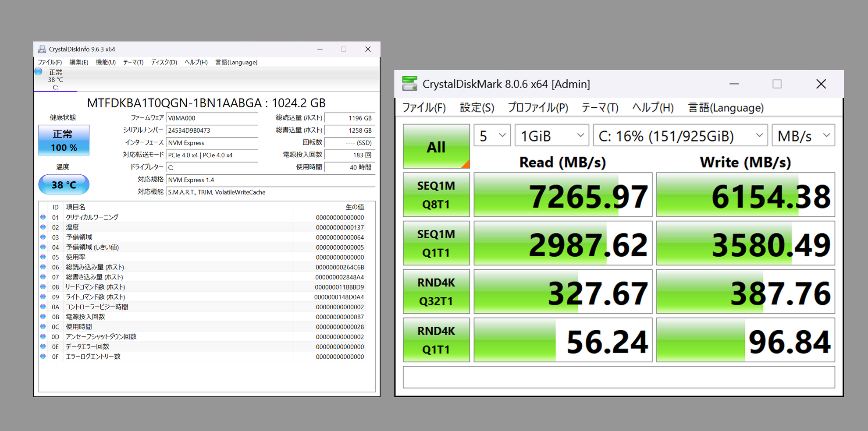Click the RND4K Q1T1 read result 56.24
This screenshot has height=431, width=868.
pos(563,340)
